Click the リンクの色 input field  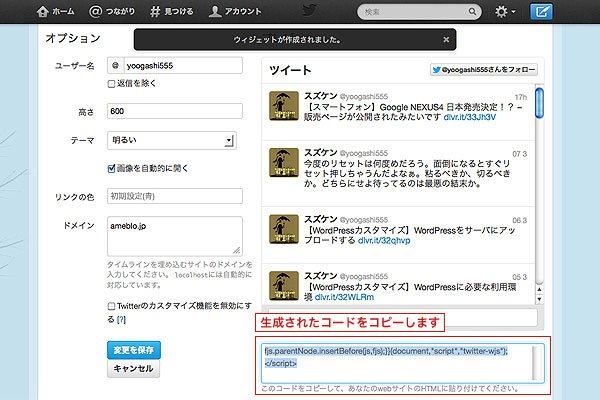175,196
